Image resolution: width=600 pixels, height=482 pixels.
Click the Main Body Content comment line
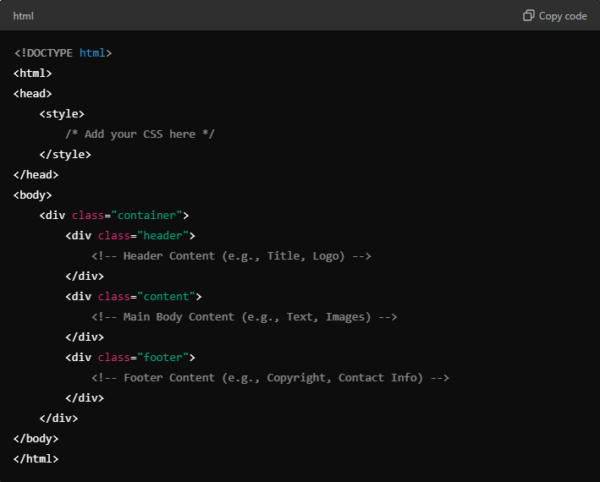[x=244, y=316]
